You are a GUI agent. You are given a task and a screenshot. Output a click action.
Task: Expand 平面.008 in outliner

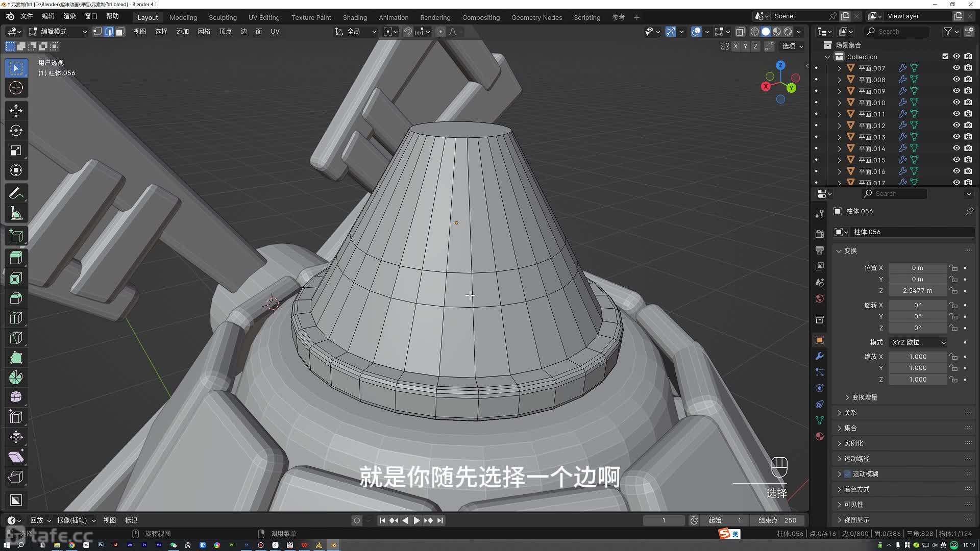[840, 80]
